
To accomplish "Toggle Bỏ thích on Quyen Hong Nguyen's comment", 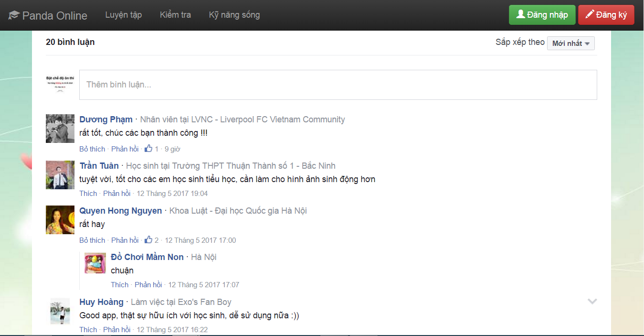I will 92,240.
